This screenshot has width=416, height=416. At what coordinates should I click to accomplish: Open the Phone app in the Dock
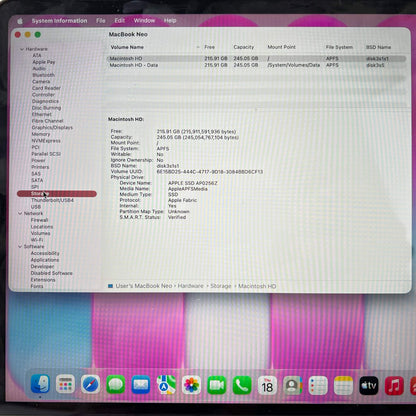[242, 384]
